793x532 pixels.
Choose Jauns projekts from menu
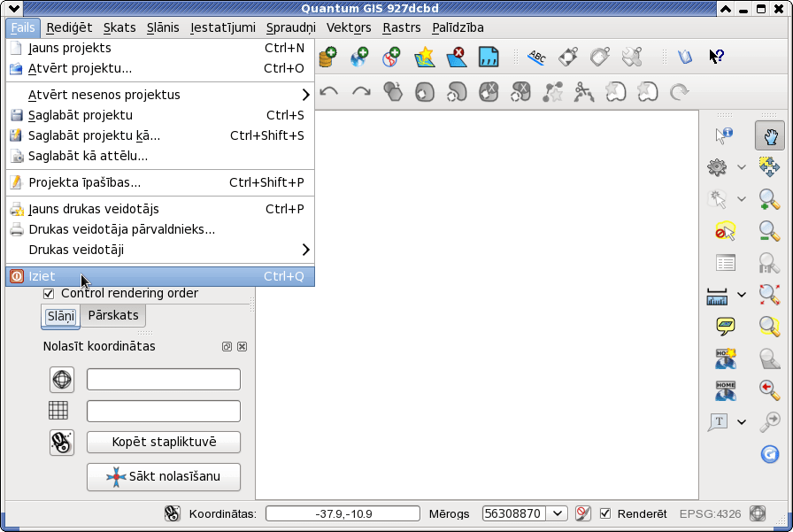pos(160,48)
